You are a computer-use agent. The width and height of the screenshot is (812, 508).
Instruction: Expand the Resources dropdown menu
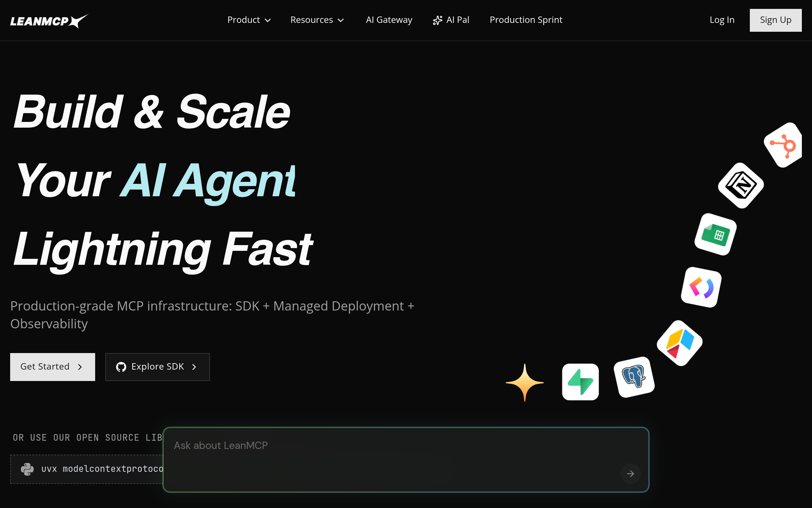click(317, 20)
